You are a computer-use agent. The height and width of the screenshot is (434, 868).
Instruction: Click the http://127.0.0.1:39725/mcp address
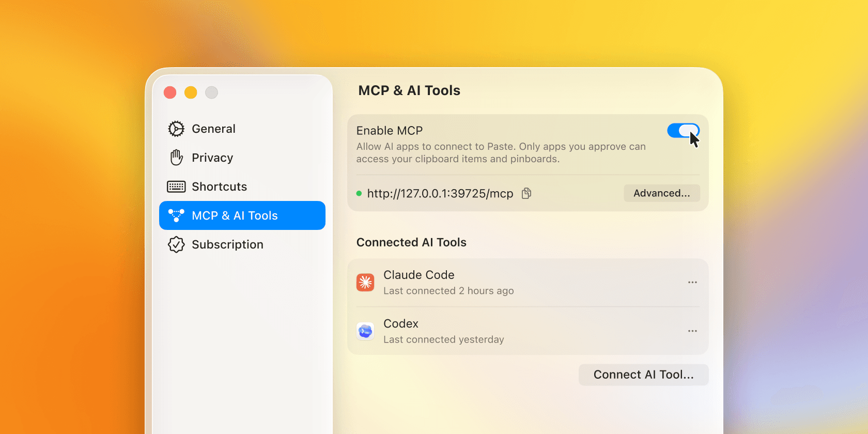(x=440, y=194)
